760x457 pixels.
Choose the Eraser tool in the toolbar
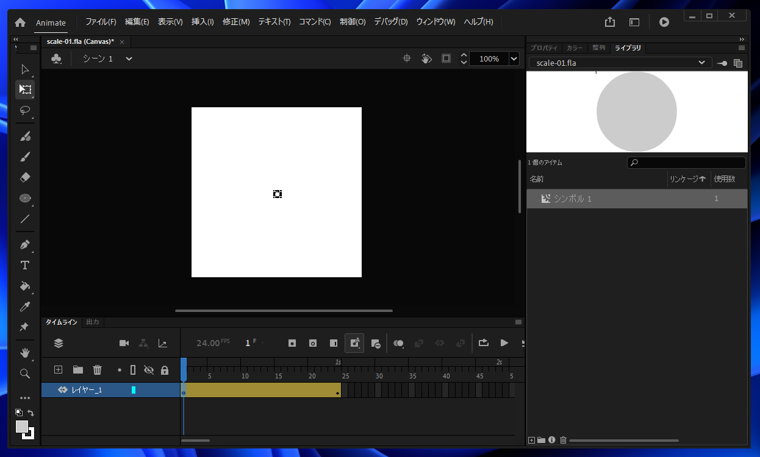pos(25,177)
